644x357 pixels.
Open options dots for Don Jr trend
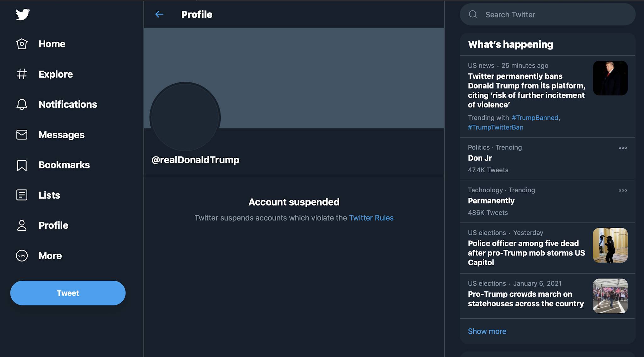[623, 148]
